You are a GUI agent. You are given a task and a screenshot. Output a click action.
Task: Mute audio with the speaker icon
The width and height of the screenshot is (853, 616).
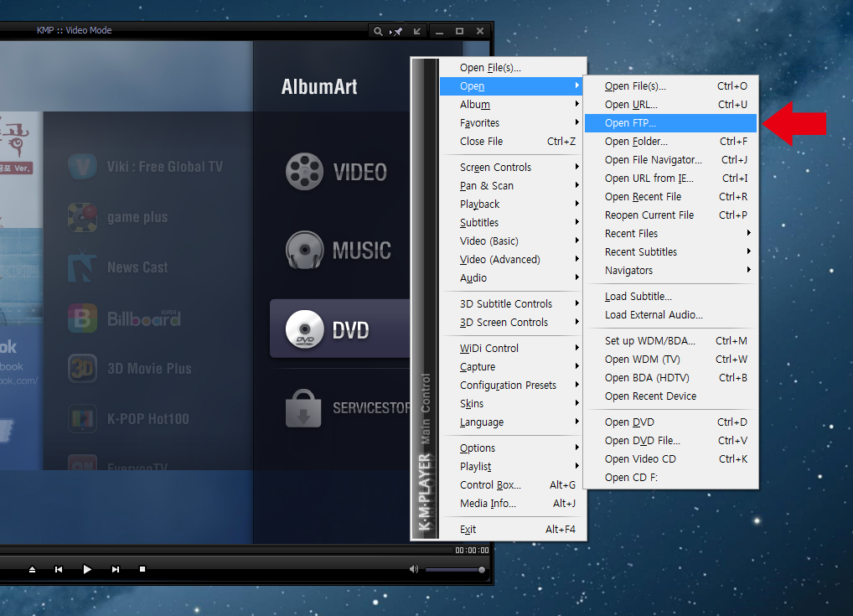(x=414, y=569)
